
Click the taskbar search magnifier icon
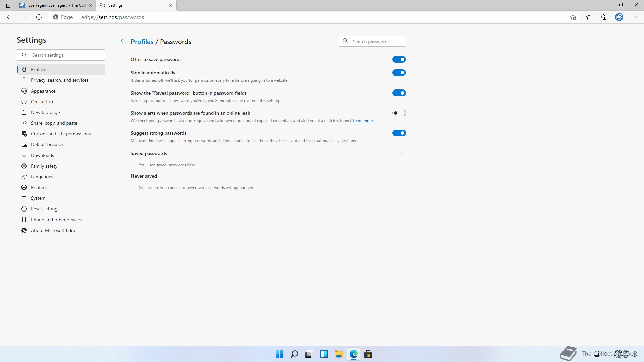click(x=294, y=354)
